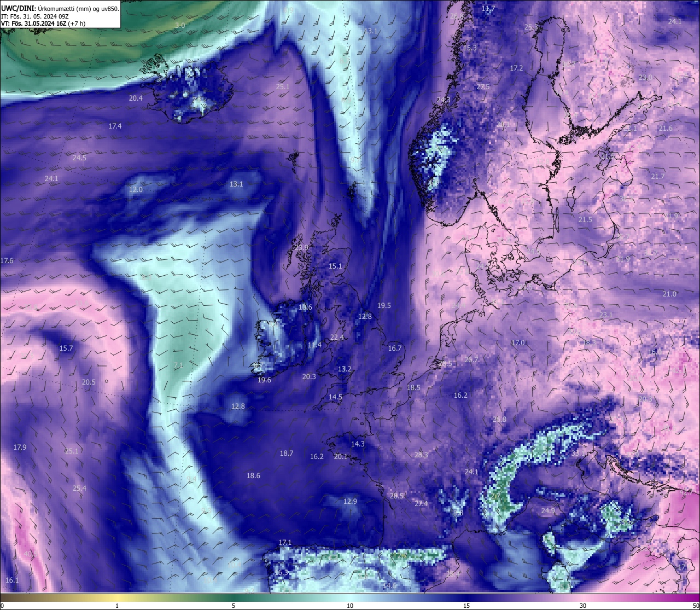Click the 14.6 value label
Viewport: 700px width, 610px height.
click(389, 586)
